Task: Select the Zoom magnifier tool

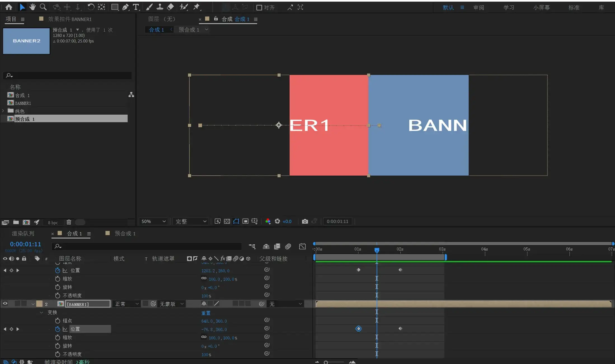Action: 43,7
